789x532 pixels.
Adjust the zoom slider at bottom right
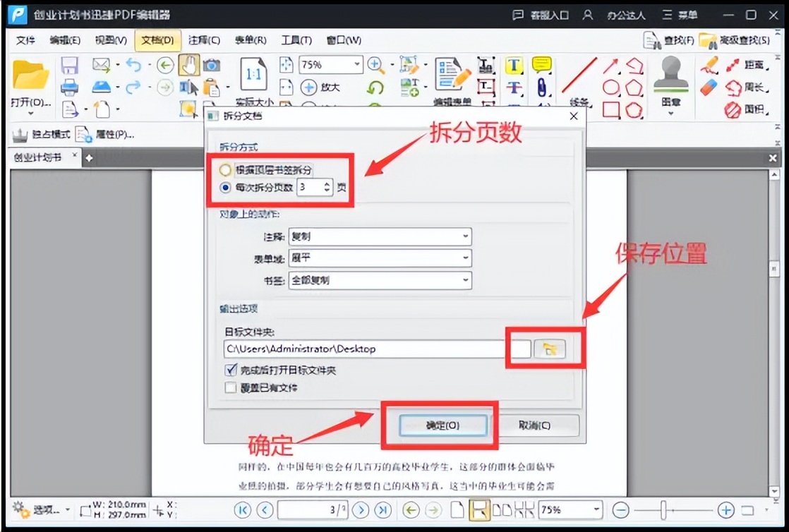tap(663, 509)
